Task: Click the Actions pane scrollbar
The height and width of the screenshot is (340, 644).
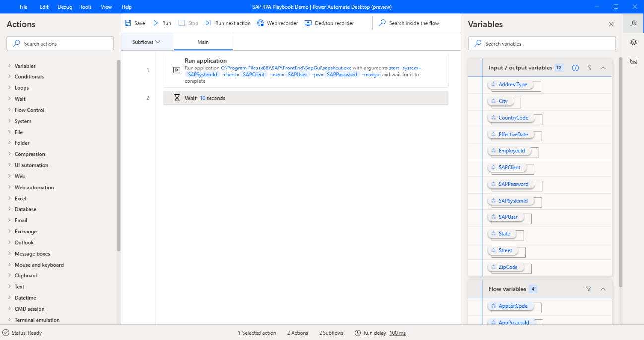Action: [118, 155]
